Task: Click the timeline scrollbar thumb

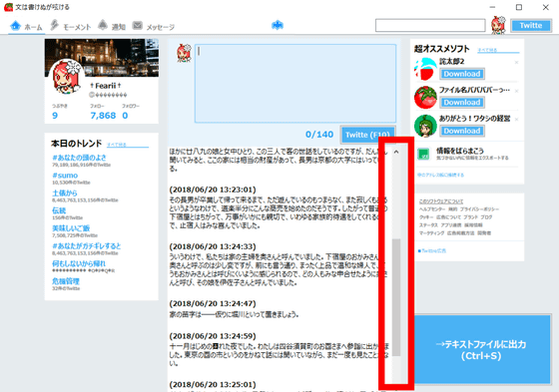Action: [396, 297]
